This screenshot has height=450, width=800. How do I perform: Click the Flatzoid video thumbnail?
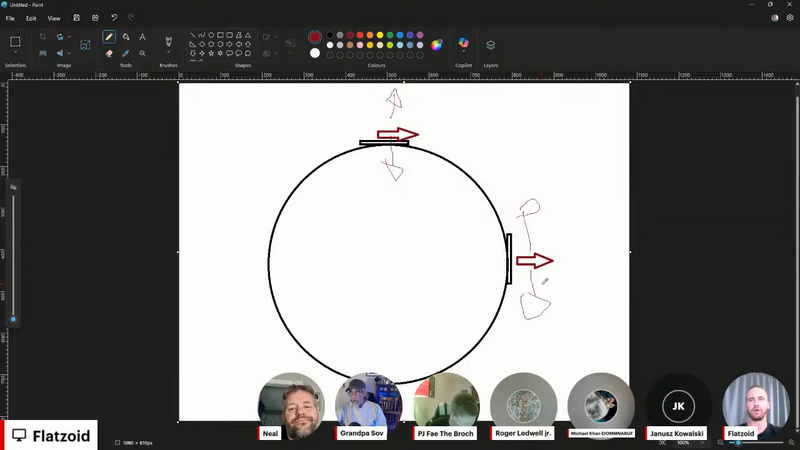(756, 406)
